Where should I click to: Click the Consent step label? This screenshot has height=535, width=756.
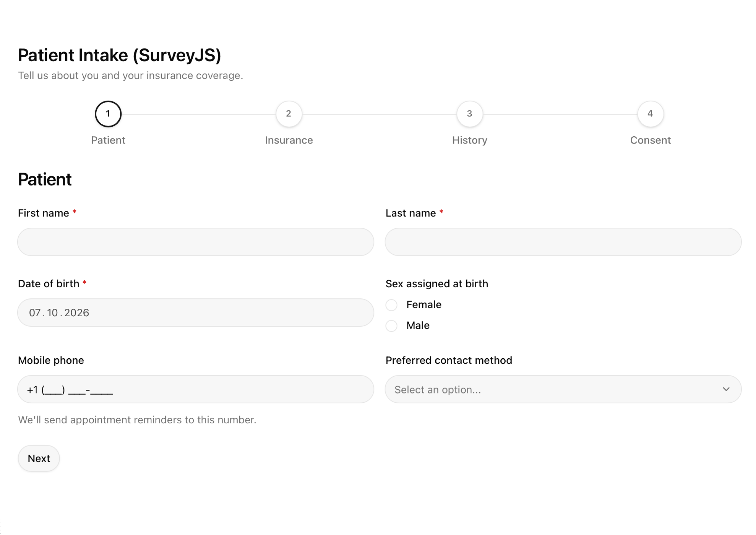pyautogui.click(x=650, y=140)
